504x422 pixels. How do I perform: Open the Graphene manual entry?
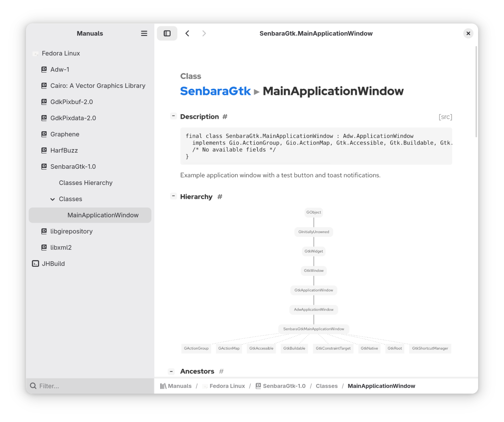(90, 134)
